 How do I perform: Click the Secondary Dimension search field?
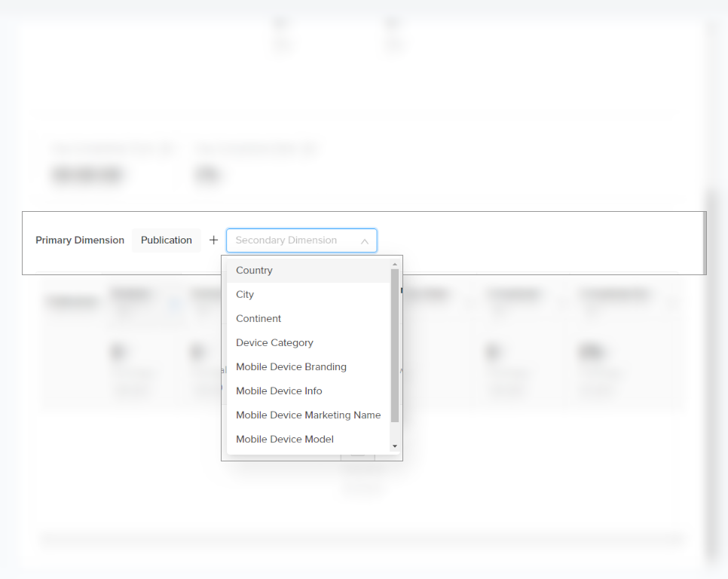pyautogui.click(x=290, y=240)
